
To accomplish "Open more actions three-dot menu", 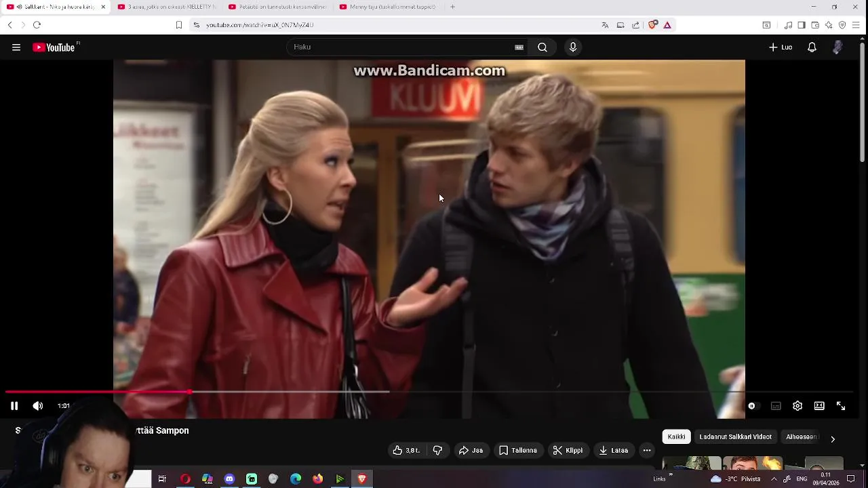I will pos(647,450).
